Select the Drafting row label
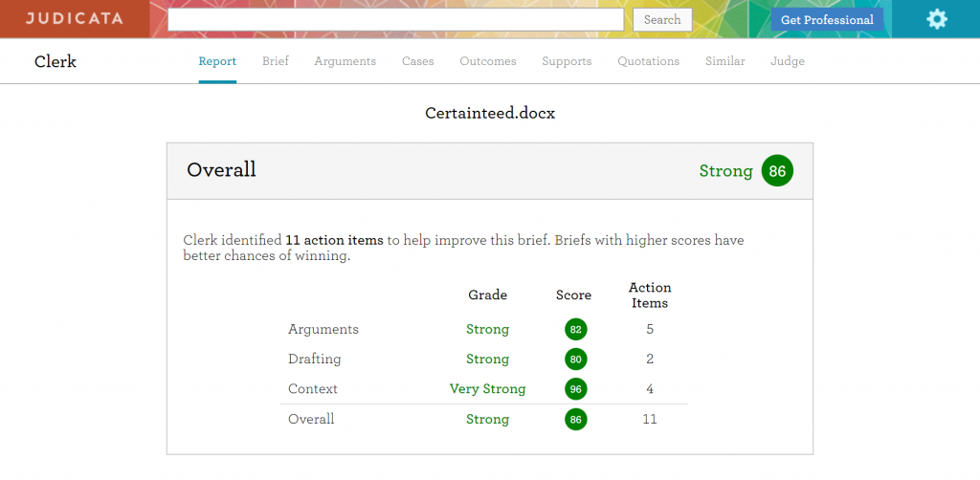The image size is (980, 480). tap(314, 360)
